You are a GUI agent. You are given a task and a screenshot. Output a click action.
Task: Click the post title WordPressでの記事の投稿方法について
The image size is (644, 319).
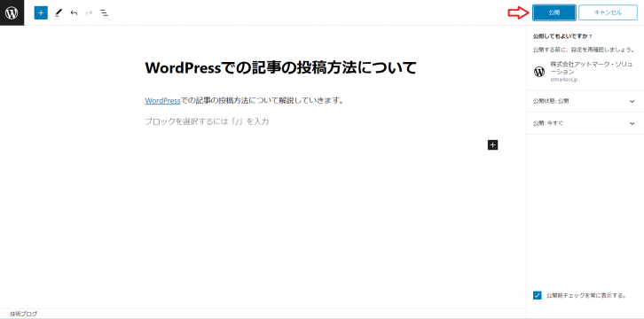[x=280, y=68]
